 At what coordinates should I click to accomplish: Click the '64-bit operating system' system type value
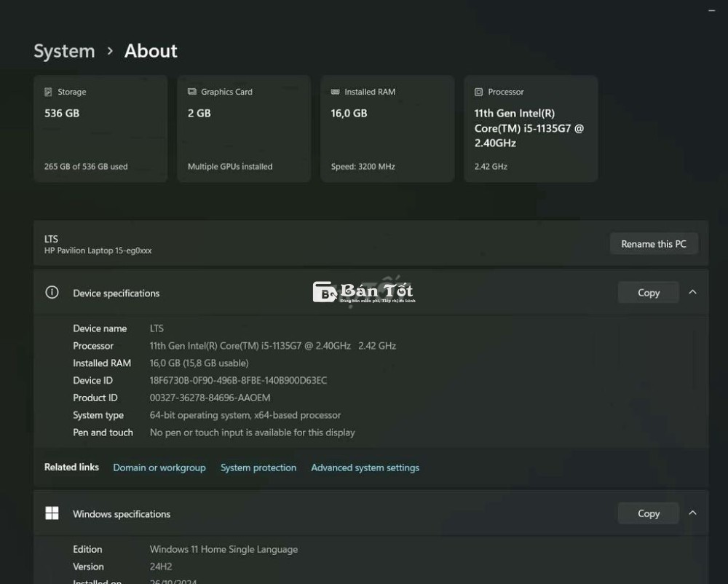(245, 415)
